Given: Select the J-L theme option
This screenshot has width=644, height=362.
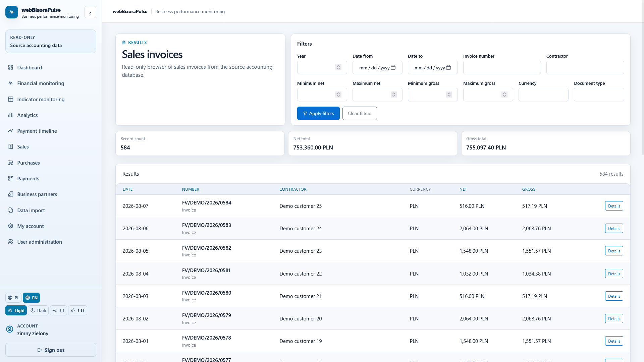Looking at the screenshot, I should (58, 310).
